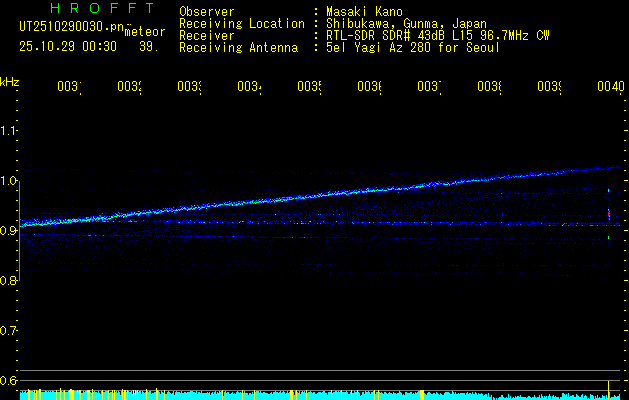Select the file name UT2510290030.pn
This screenshot has height=400, width=629.
click(71, 27)
